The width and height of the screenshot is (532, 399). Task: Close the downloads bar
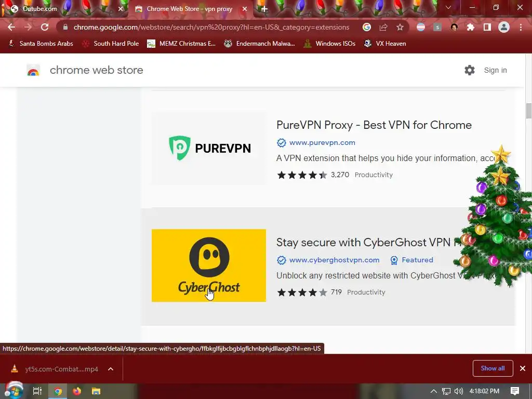point(523,368)
